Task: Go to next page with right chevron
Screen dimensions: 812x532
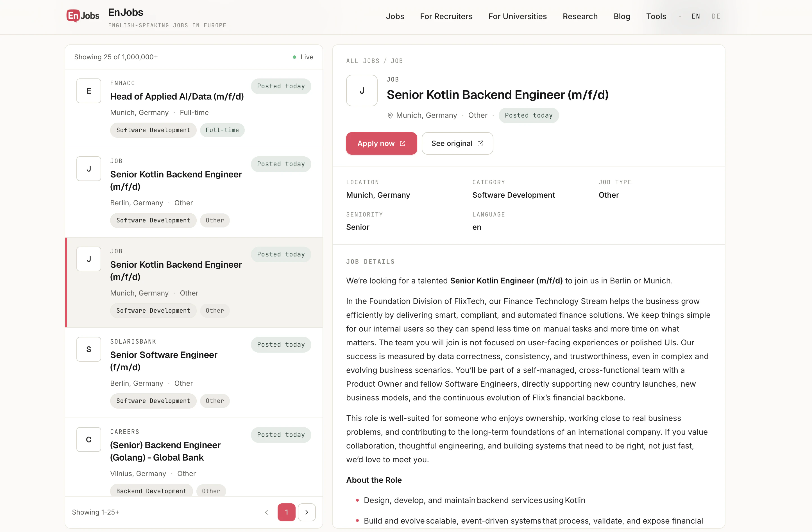Action: pyautogui.click(x=307, y=512)
